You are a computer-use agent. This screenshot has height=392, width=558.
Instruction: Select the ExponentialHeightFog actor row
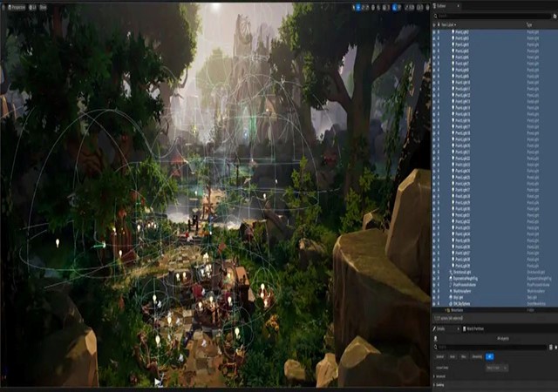[494, 279]
